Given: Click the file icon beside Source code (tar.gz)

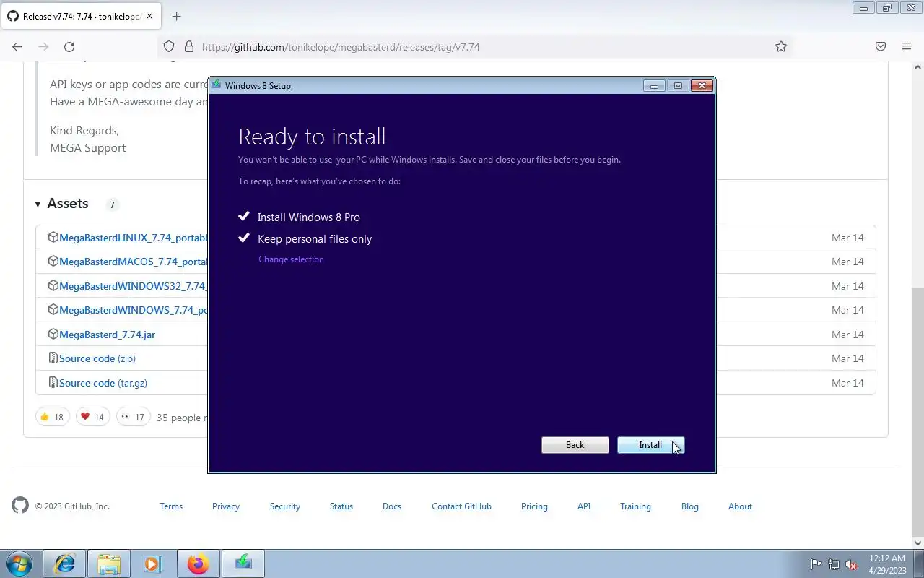Looking at the screenshot, I should click(53, 383).
